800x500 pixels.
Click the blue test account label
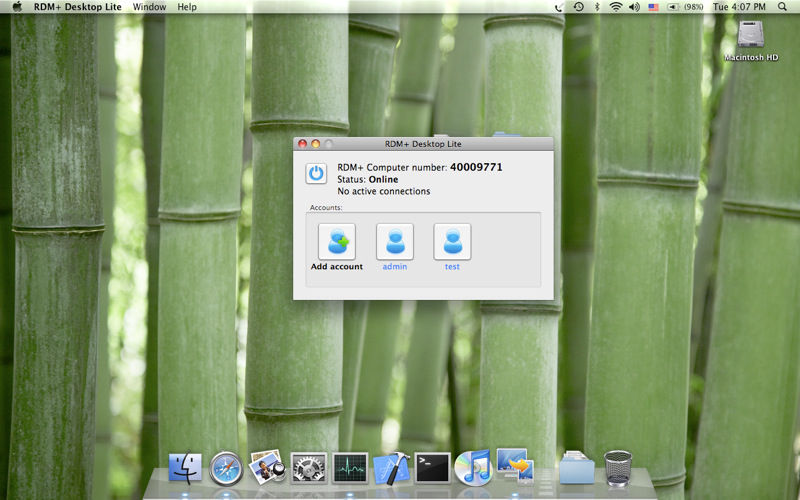[452, 266]
